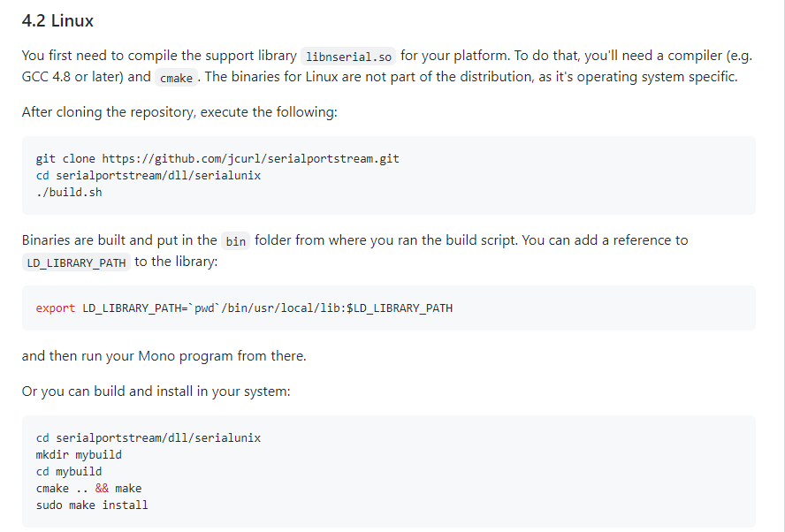Click the "4.2 Linux" section heading
Viewport: 785px width, 532px height.
coord(57,21)
